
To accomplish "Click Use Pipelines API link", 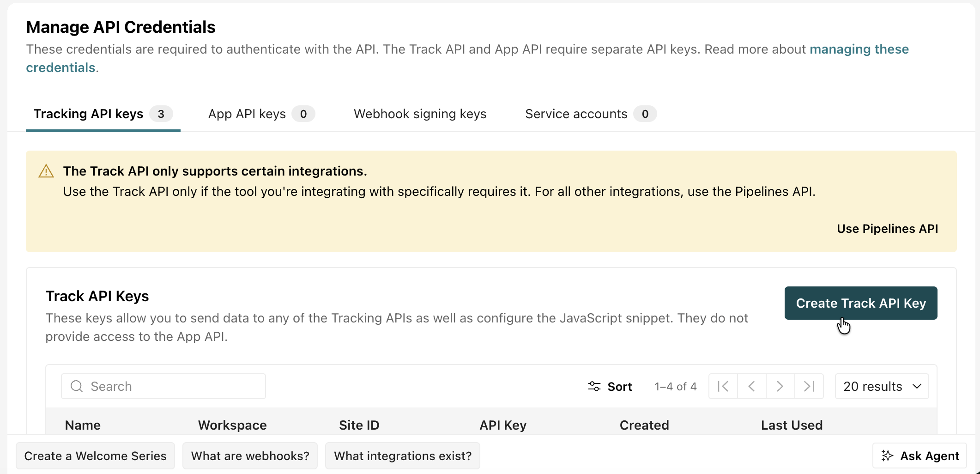I will (887, 229).
